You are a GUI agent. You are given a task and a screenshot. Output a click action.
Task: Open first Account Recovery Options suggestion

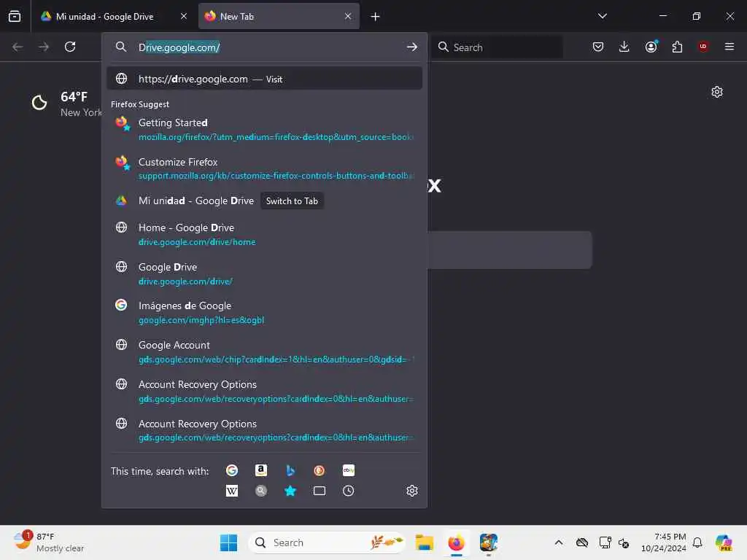coord(264,391)
